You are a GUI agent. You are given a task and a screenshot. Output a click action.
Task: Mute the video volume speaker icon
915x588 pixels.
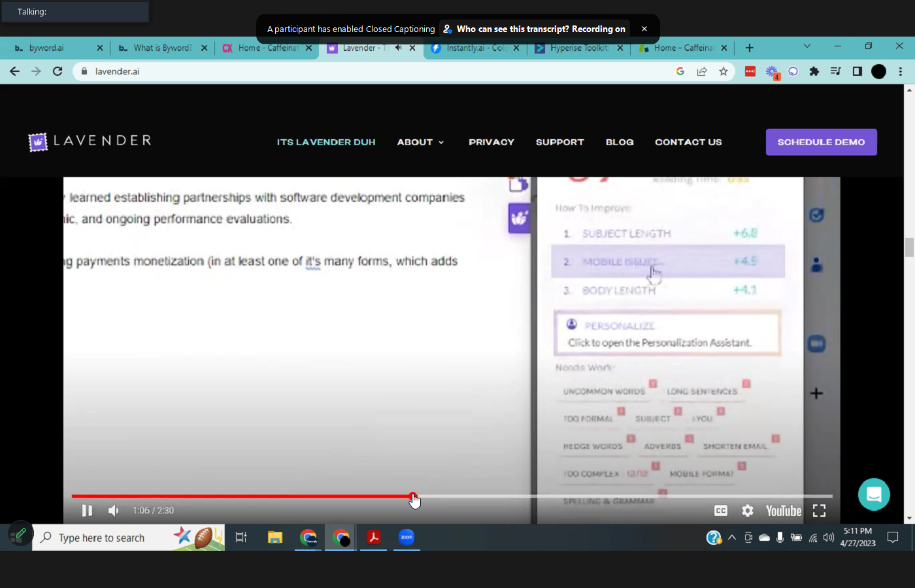tap(114, 511)
